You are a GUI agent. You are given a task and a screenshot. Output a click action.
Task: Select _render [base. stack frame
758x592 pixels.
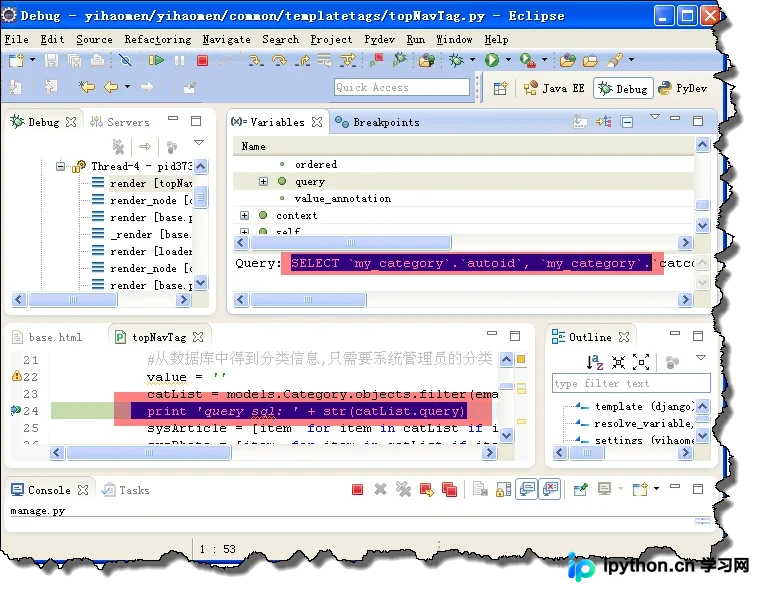pyautogui.click(x=143, y=234)
